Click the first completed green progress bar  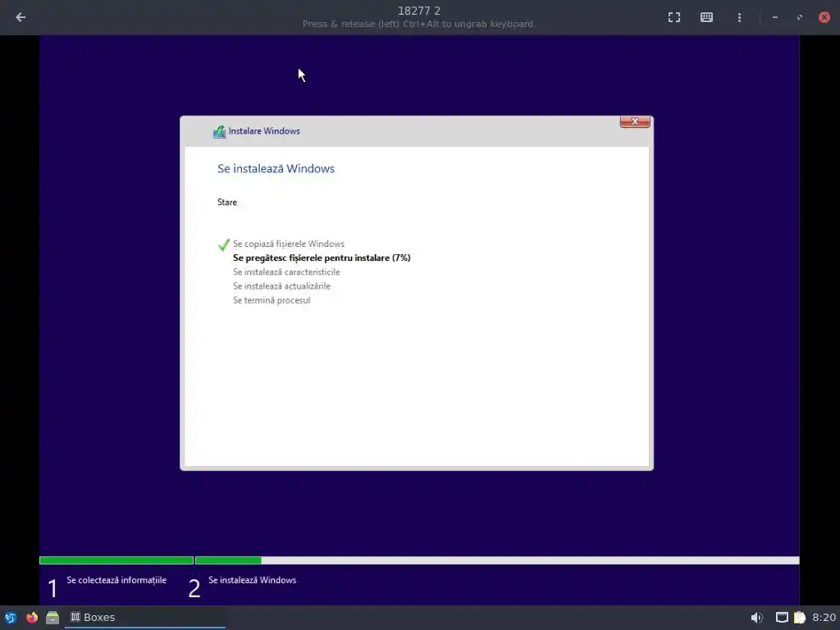click(116, 560)
